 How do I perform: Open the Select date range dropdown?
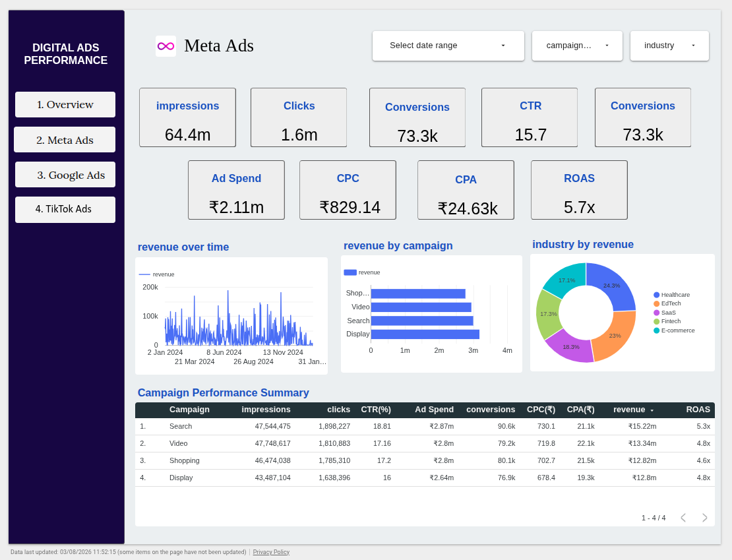pos(448,46)
